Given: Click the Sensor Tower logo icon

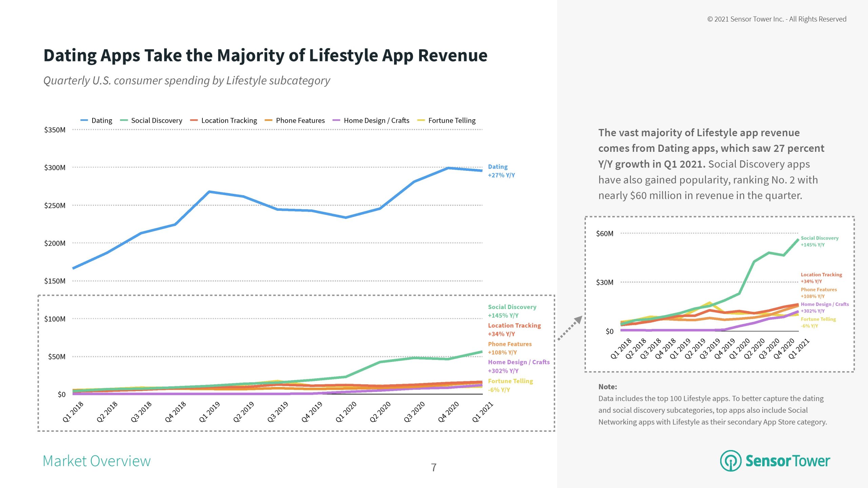Looking at the screenshot, I should tap(731, 461).
